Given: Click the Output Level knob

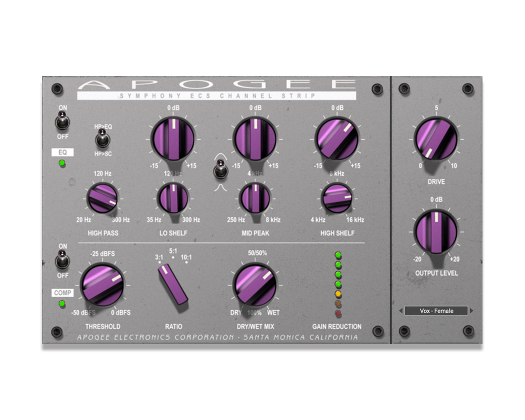Looking at the screenshot, I should (x=436, y=232).
